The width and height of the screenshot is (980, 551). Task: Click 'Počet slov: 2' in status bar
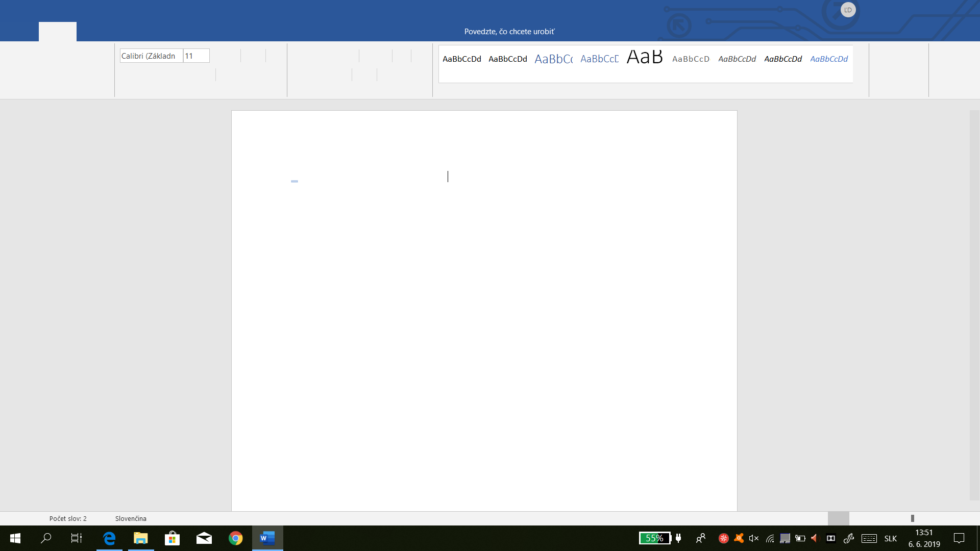point(68,518)
